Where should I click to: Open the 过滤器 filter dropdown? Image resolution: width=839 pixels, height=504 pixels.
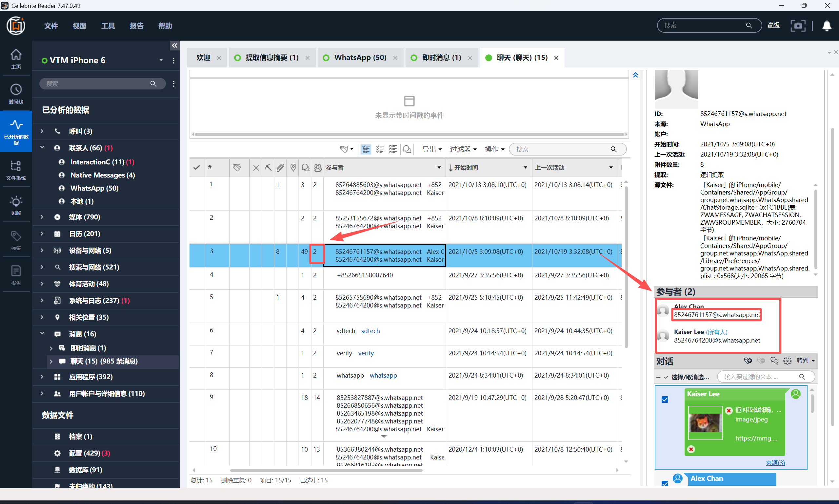coord(463,149)
